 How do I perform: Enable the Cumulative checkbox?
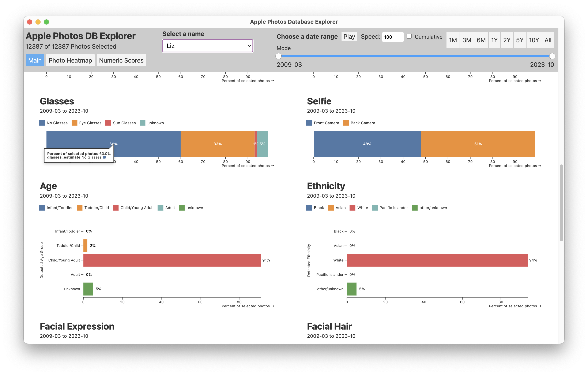409,36
